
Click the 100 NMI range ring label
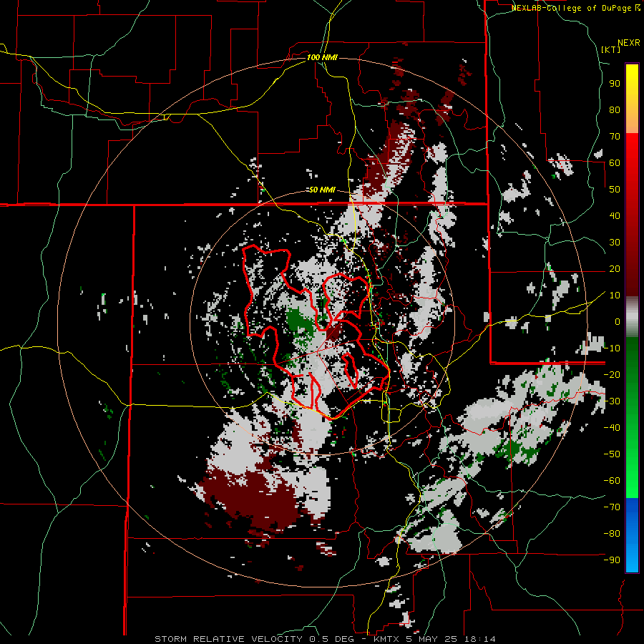(322, 57)
